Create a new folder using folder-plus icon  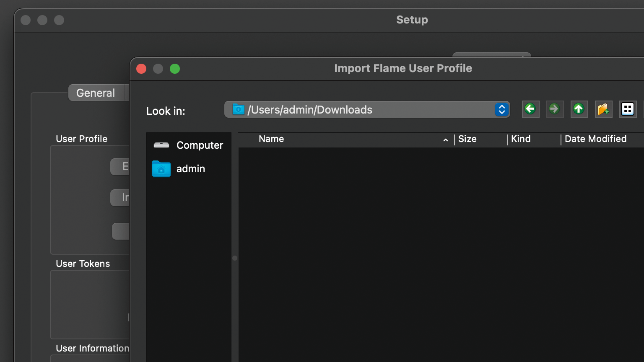pyautogui.click(x=603, y=109)
